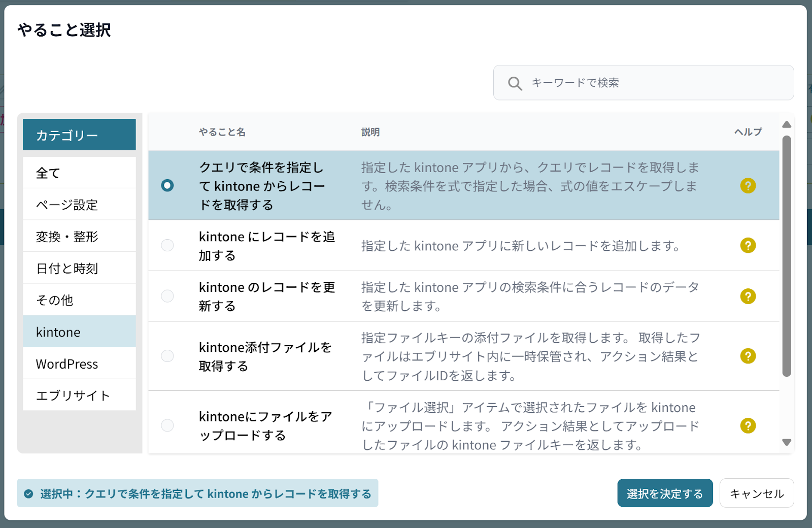
Task: Open help for kintone添付ファイルを取得する
Action: [x=748, y=356]
